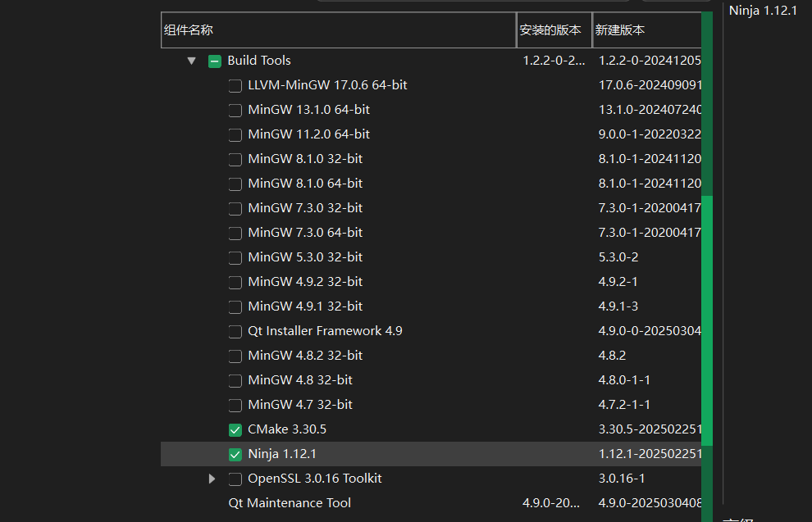Select the OpenSSL 3.0.16 Toolkit label
Viewport: 812px width, 522px height.
pyautogui.click(x=314, y=478)
